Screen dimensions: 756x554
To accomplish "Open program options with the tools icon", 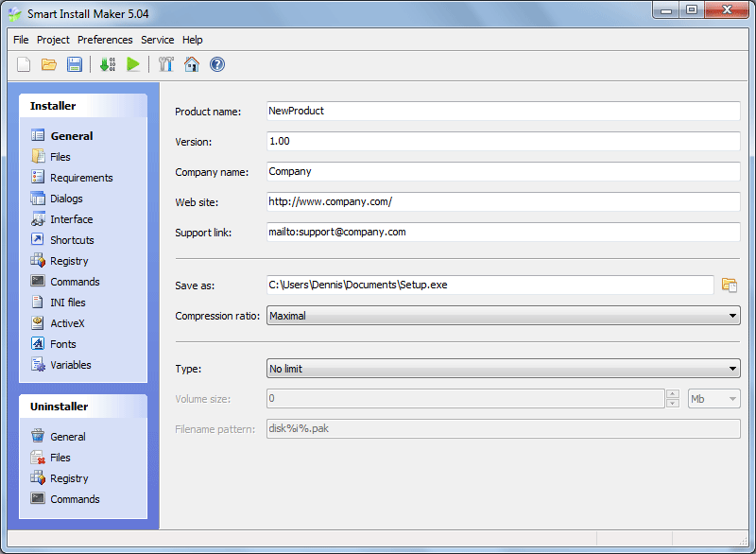I will [x=166, y=64].
